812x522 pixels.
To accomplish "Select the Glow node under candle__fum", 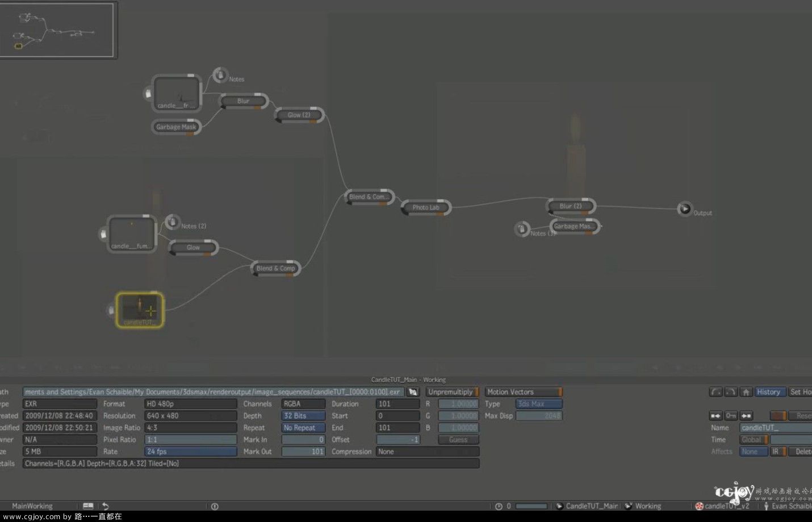I will coord(194,248).
